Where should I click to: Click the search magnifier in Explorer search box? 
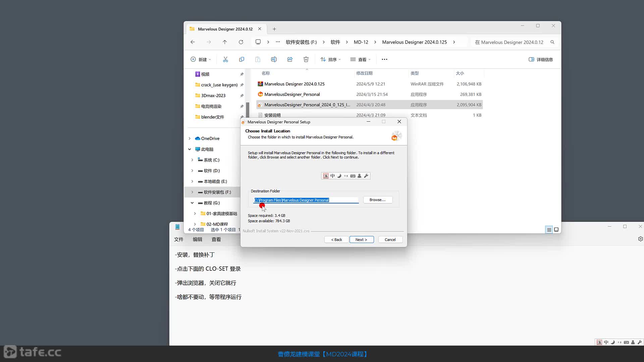click(x=552, y=42)
